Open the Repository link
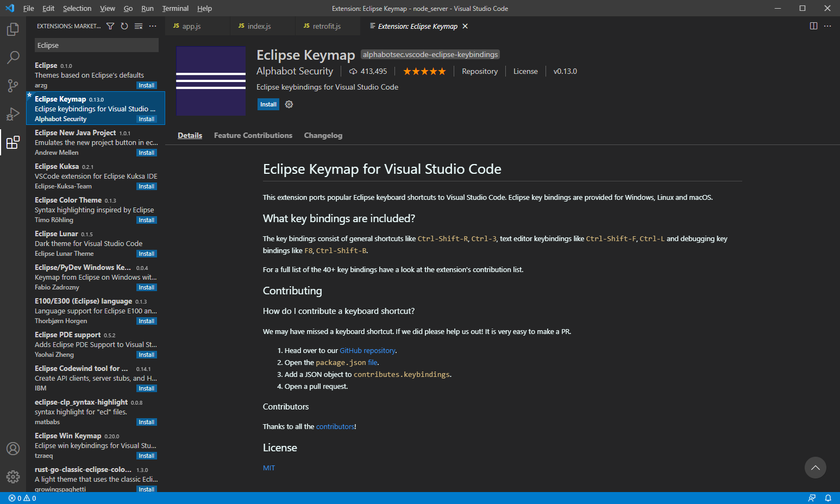This screenshot has height=504, width=840. tap(480, 71)
